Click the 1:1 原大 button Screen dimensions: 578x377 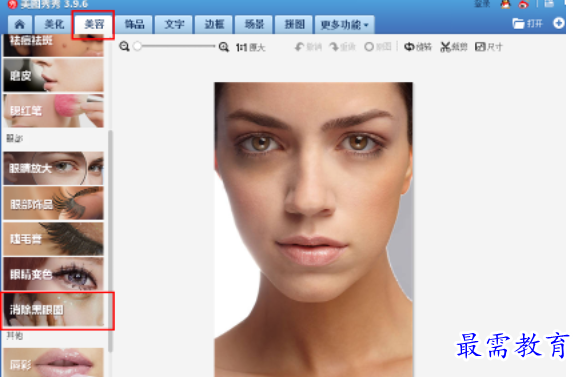pyautogui.click(x=251, y=47)
